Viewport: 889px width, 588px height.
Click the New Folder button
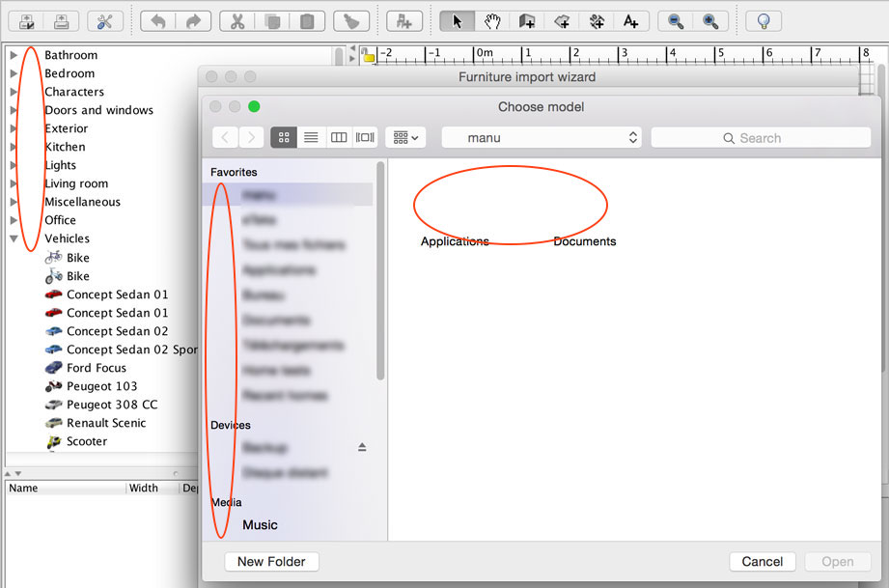(x=271, y=561)
